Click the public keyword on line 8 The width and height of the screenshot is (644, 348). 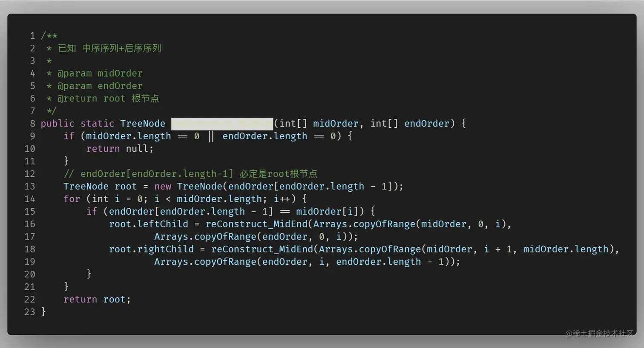click(57, 124)
